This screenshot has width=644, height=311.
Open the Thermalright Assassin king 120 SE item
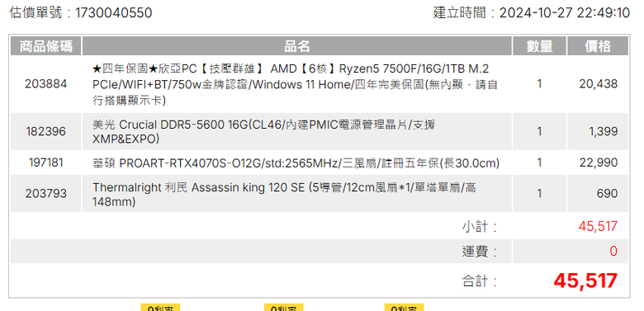284,194
